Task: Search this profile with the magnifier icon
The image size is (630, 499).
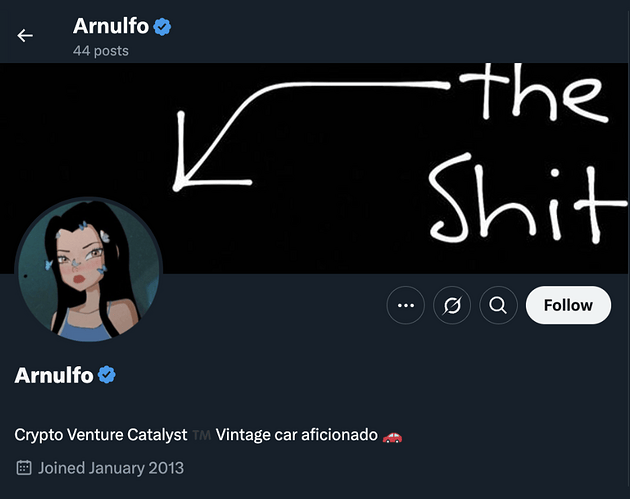Action: tap(498, 305)
